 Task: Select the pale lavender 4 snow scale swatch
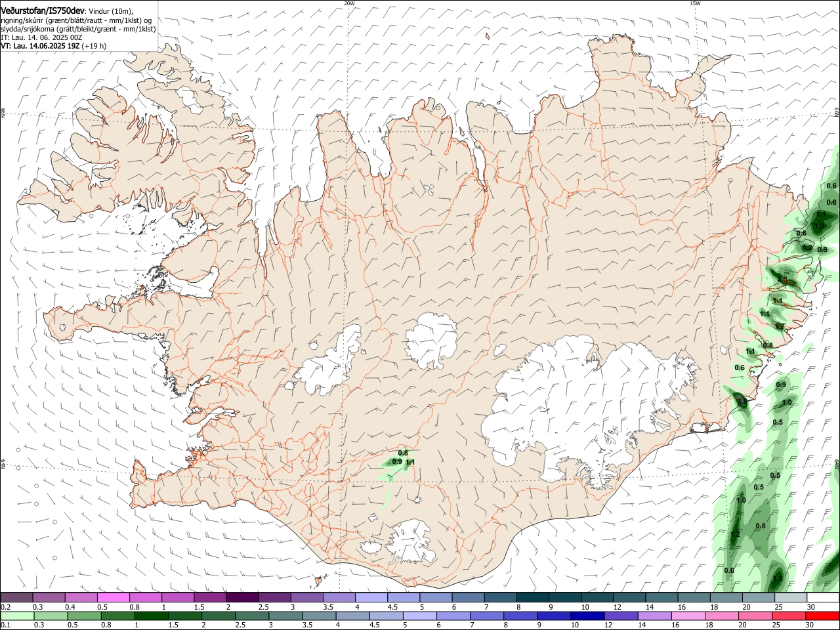click(371, 597)
